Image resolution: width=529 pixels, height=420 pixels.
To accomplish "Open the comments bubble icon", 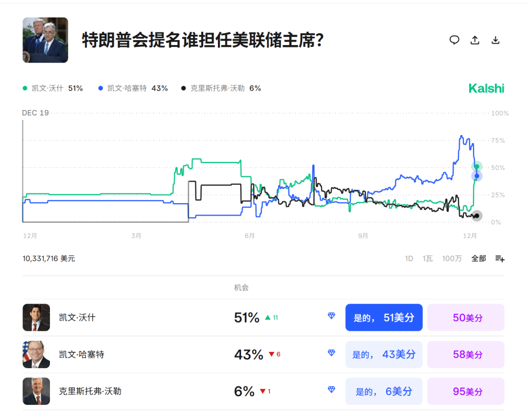I will point(454,40).
